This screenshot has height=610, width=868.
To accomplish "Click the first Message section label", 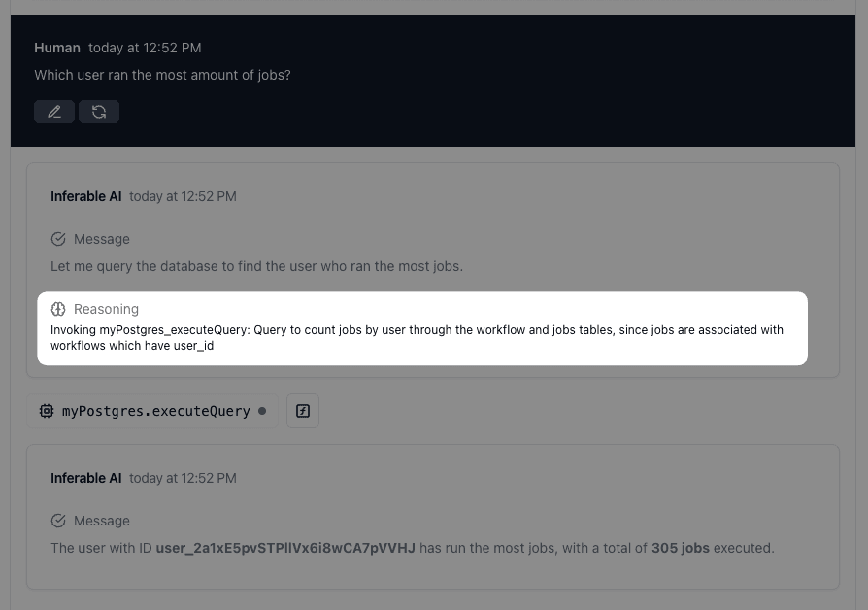I will (102, 239).
